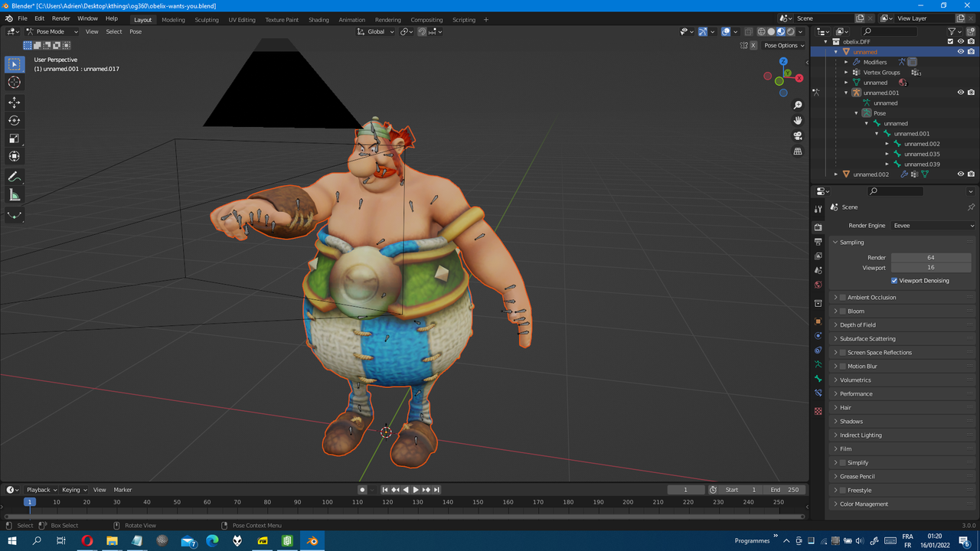
Task: Expand the Color Management panel
Action: pyautogui.click(x=864, y=504)
